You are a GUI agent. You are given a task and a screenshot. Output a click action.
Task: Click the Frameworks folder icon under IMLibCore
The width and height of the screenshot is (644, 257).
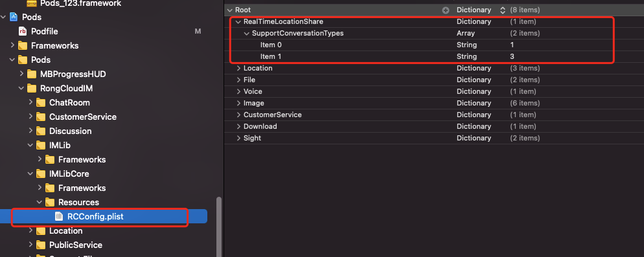coord(50,188)
